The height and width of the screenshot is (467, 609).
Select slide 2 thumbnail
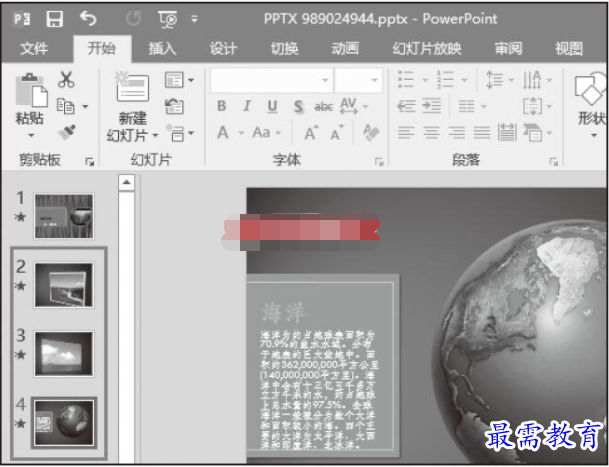tap(64, 285)
